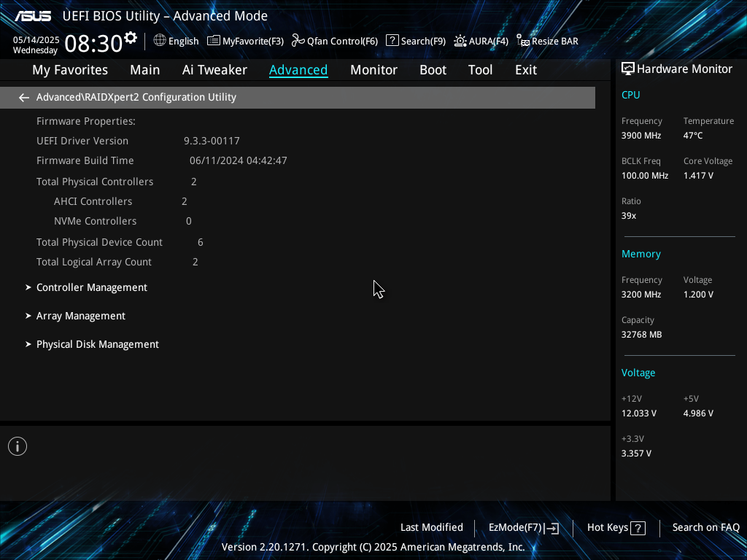Open AURA lighting settings

(481, 41)
